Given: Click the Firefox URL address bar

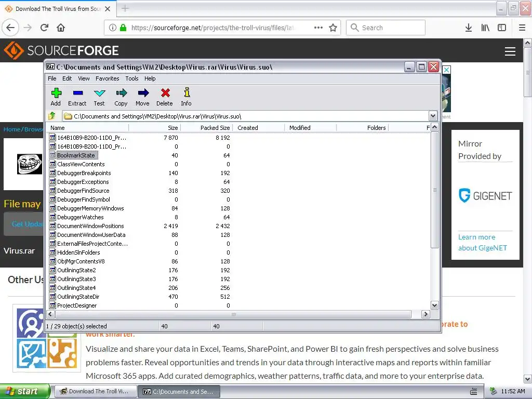Looking at the screenshot, I should pyautogui.click(x=212, y=28).
